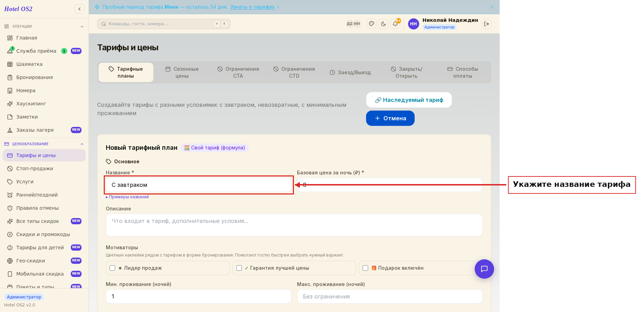Open Гео-скидки
The width and height of the screenshot is (644, 312).
pos(44,261)
